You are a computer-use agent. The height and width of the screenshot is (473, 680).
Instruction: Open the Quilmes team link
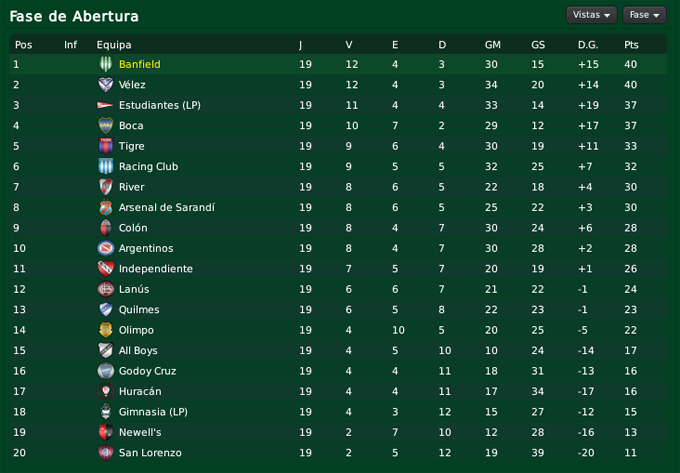click(139, 310)
